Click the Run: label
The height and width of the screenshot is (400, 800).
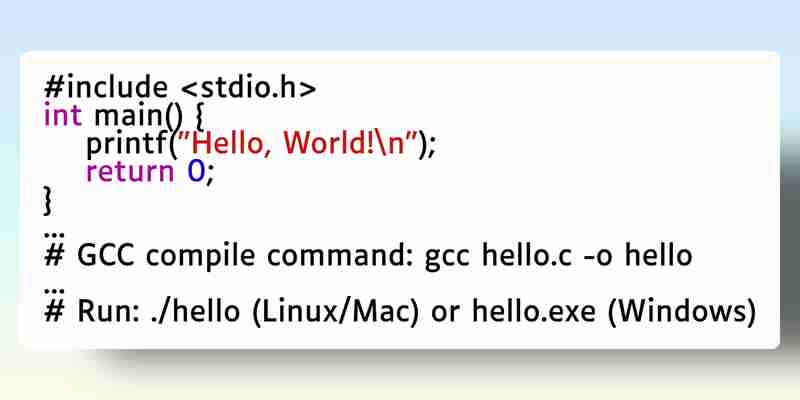pos(108,311)
